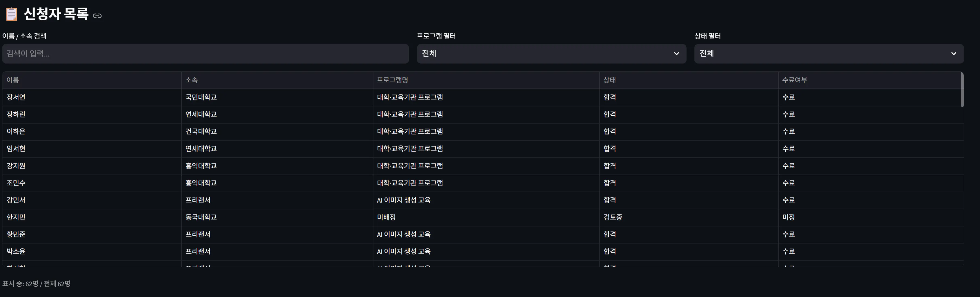Sort table by 이름 column header

coord(12,80)
